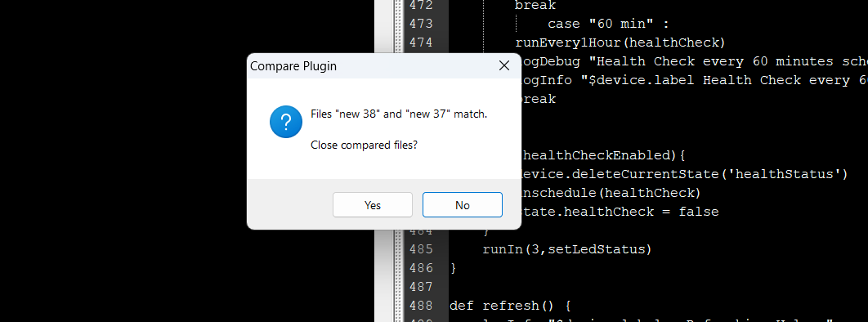Click line number 485 in the gutter

coord(421,249)
